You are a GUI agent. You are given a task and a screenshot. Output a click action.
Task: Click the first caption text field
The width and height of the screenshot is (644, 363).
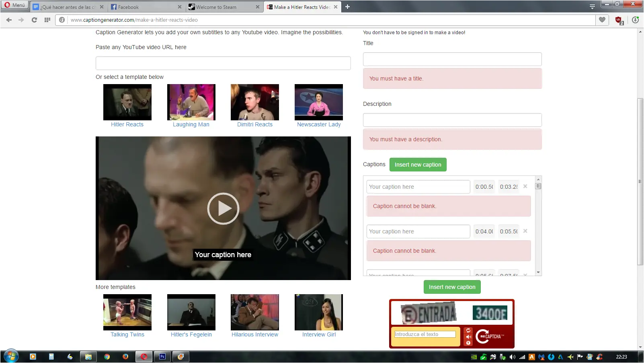click(418, 187)
